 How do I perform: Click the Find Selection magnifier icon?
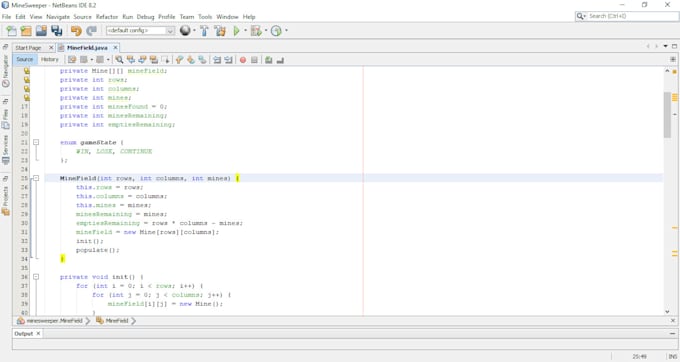click(x=119, y=60)
